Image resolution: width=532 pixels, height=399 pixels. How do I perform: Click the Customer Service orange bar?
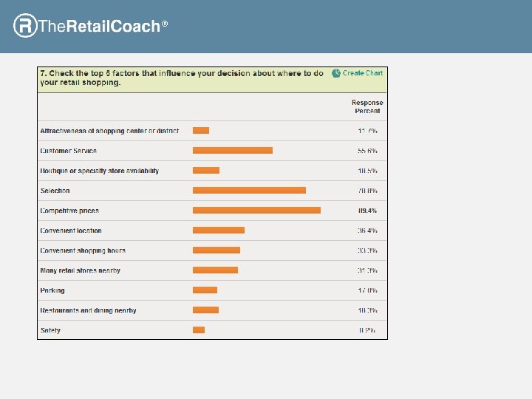[x=232, y=151]
